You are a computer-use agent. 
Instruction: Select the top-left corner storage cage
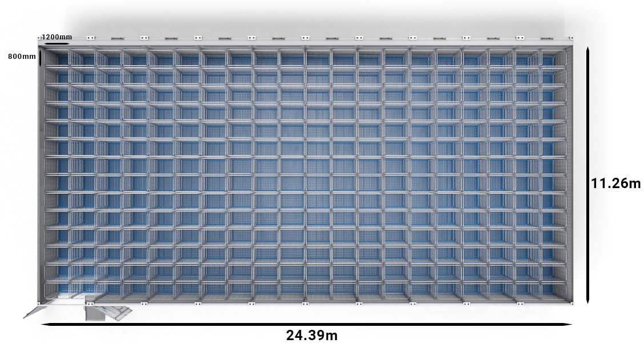56,58
